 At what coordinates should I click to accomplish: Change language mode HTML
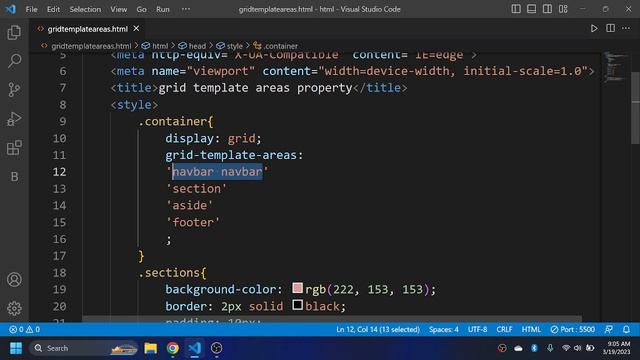click(531, 329)
